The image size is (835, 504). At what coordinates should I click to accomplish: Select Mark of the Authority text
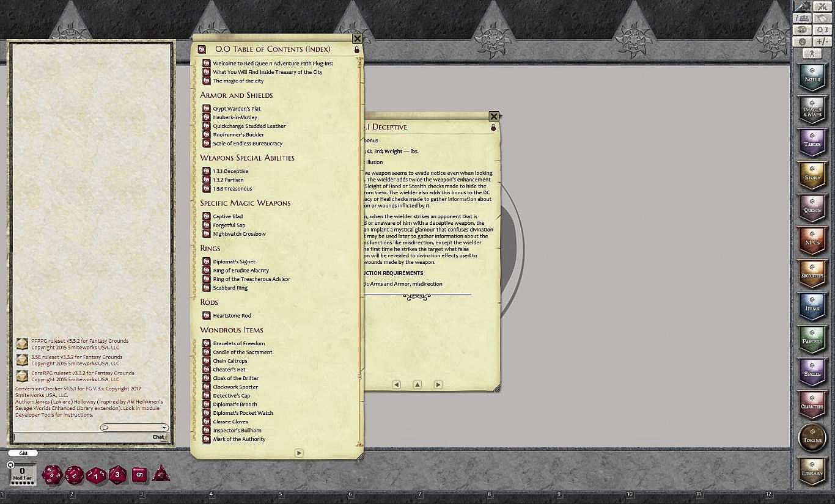click(x=239, y=439)
